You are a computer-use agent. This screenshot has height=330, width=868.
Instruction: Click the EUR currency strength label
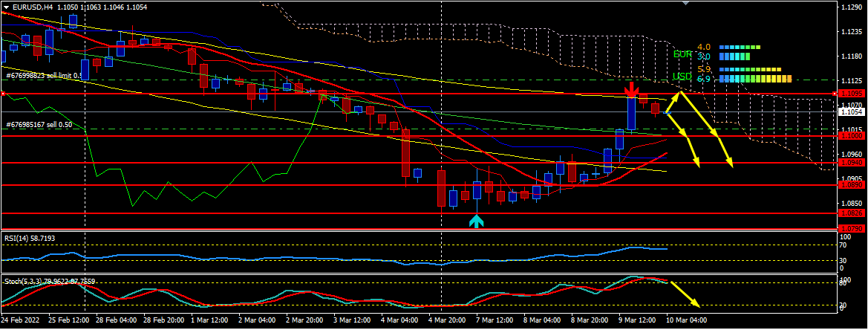point(682,54)
